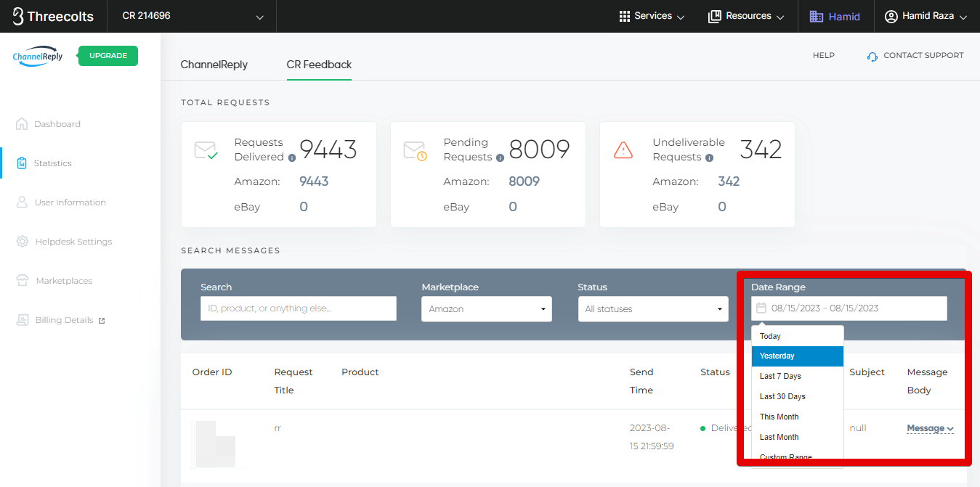The width and height of the screenshot is (980, 487).
Task: Open the Services menu
Action: coord(652,16)
